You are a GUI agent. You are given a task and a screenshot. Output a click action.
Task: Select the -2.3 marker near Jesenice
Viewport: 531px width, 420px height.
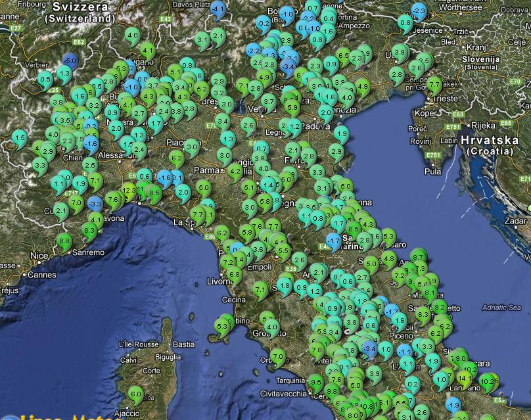(419, 11)
